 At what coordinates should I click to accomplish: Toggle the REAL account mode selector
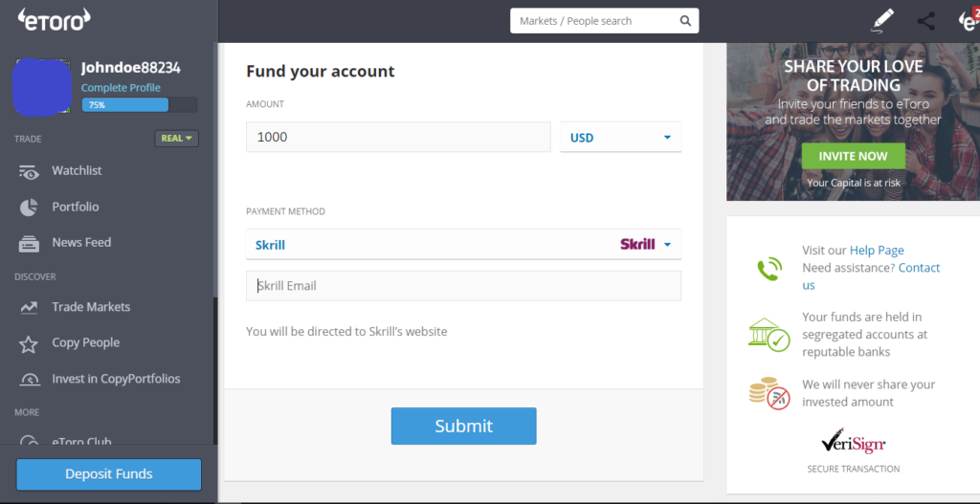pyautogui.click(x=176, y=139)
